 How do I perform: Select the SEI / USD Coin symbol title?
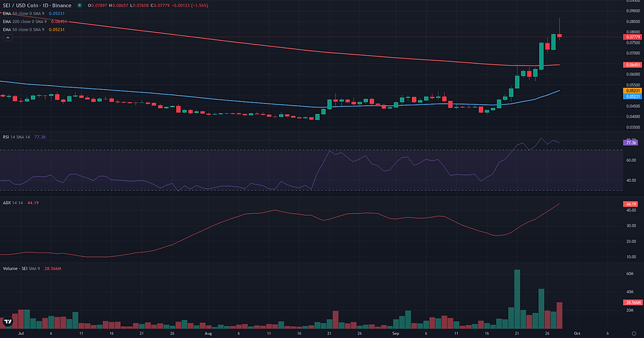37,5
